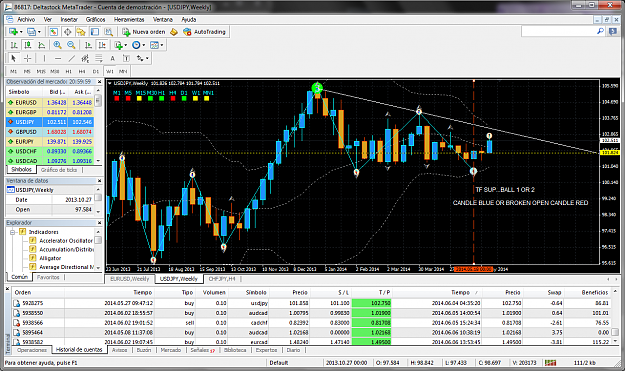This screenshot has width=625, height=371.
Task: Toggle the Data Window toolbar icon
Action: point(67,32)
